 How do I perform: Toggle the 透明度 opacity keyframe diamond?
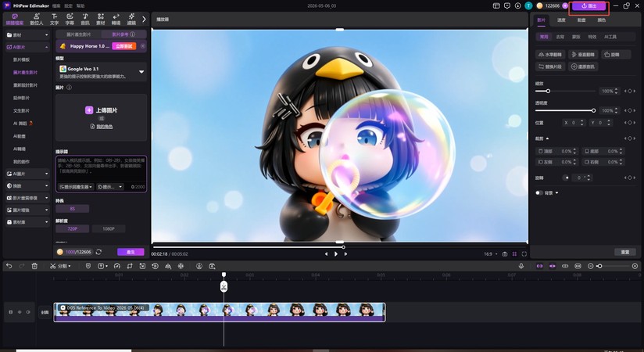630,110
